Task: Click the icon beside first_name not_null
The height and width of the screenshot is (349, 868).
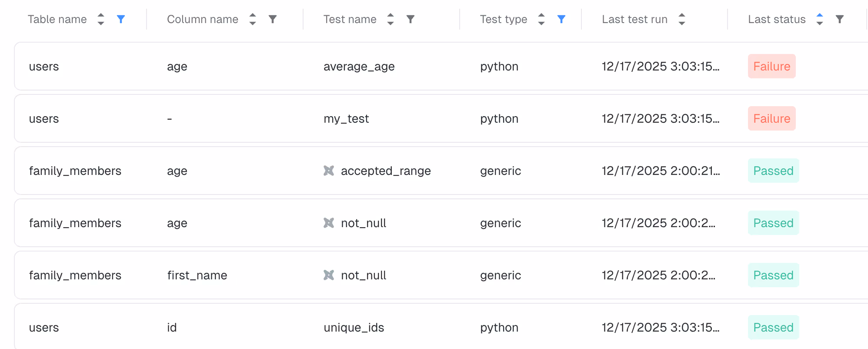Action: (329, 275)
